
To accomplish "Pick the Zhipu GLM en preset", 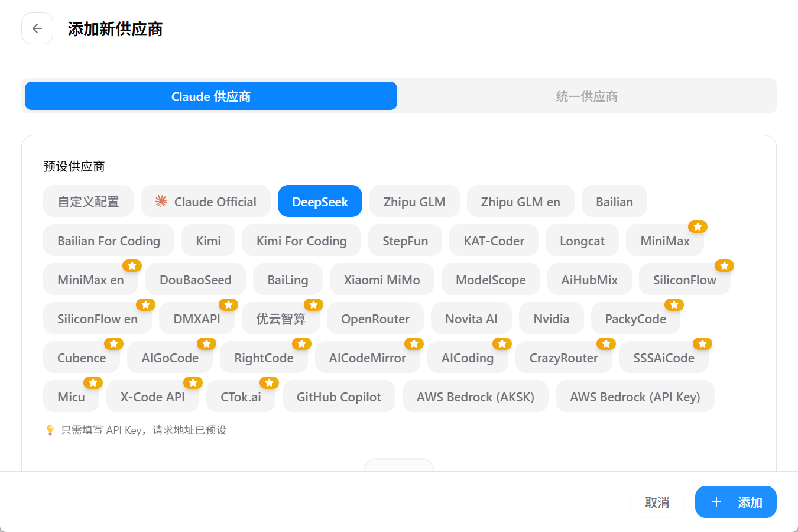I will pos(521,202).
